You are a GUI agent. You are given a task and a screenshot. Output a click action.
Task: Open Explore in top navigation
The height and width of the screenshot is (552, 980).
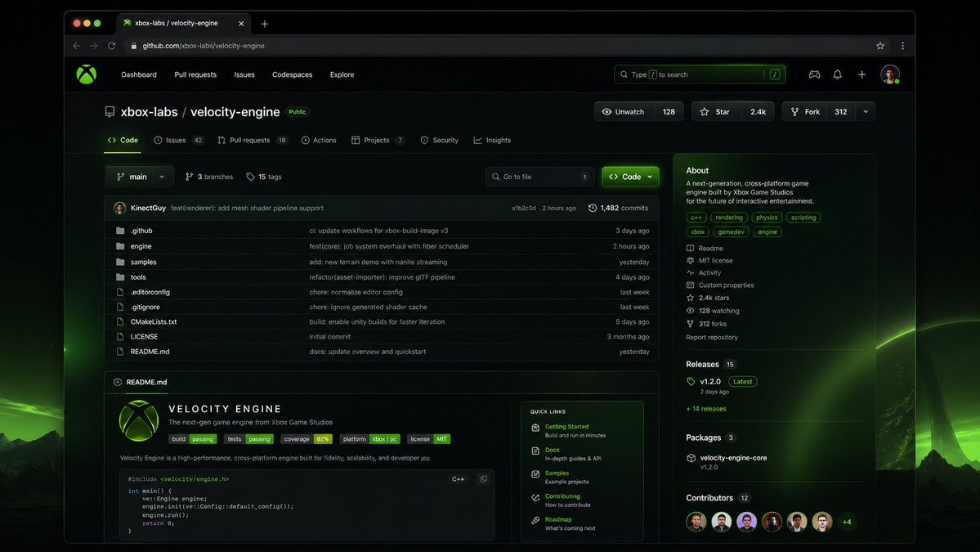pyautogui.click(x=342, y=74)
